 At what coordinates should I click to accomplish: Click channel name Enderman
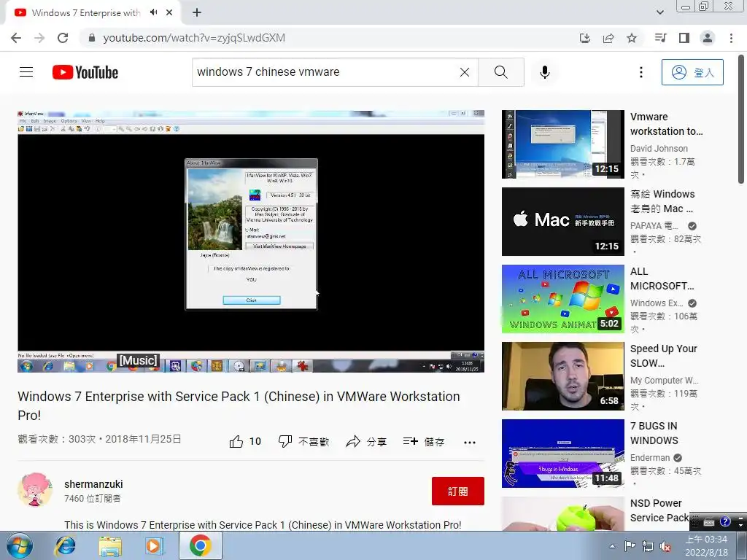(650, 457)
